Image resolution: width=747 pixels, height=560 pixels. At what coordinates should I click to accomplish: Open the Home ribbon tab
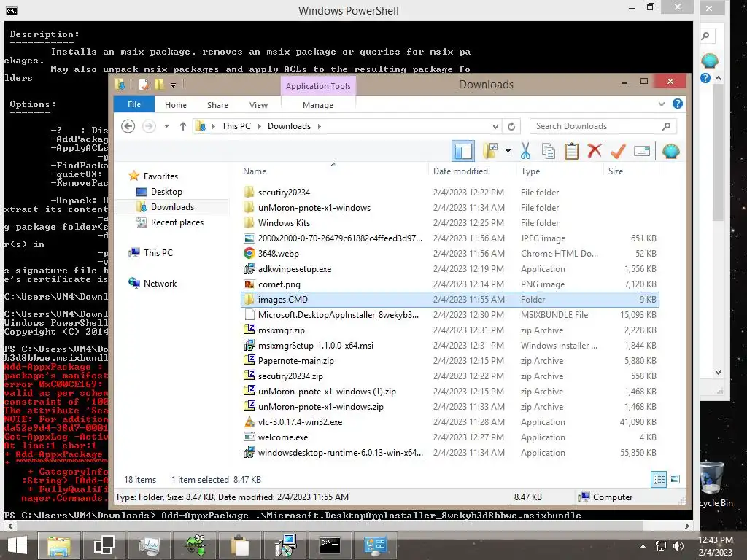click(x=175, y=105)
